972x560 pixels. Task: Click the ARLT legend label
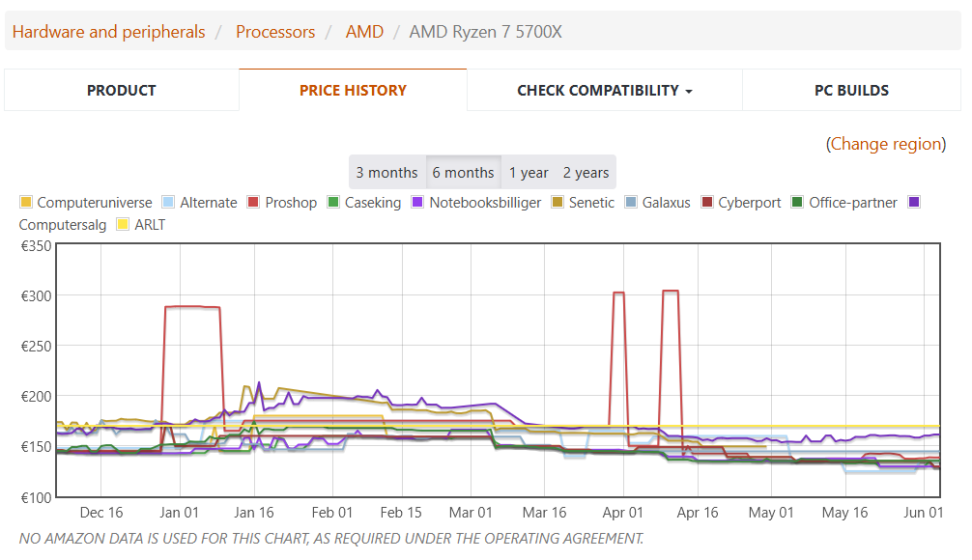150,225
